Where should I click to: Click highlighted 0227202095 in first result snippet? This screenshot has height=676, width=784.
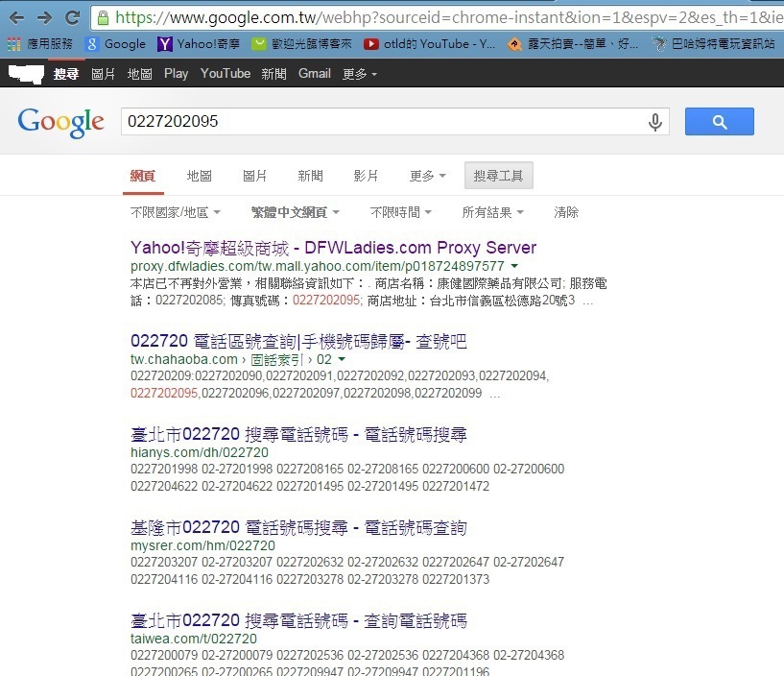[x=326, y=301]
